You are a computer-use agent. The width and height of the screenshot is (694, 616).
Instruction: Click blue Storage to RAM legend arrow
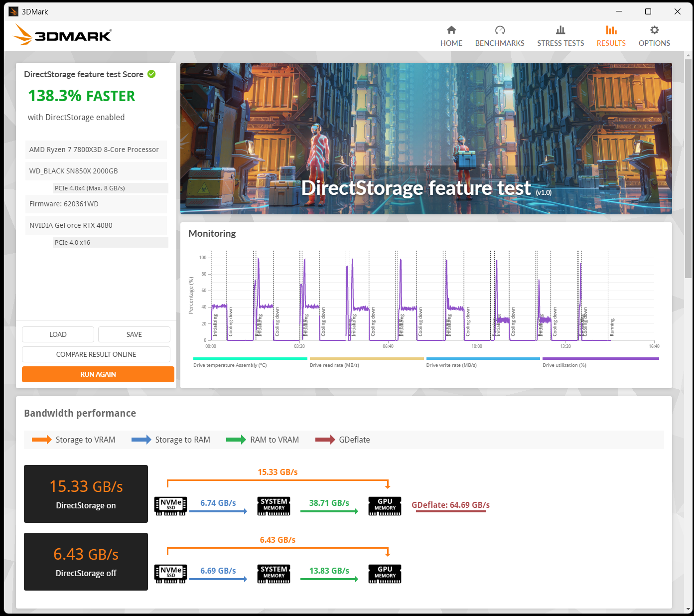click(141, 440)
